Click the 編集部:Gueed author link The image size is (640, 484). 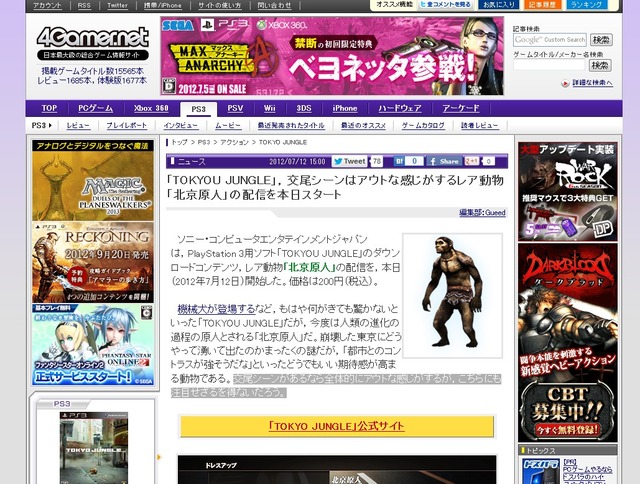pyautogui.click(x=482, y=212)
